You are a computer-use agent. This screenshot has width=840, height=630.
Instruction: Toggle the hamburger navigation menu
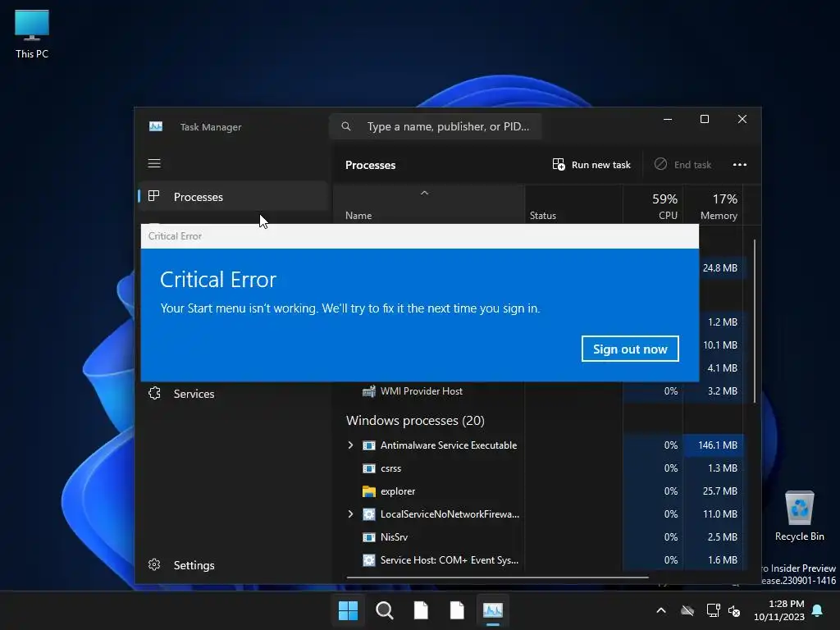(x=154, y=163)
